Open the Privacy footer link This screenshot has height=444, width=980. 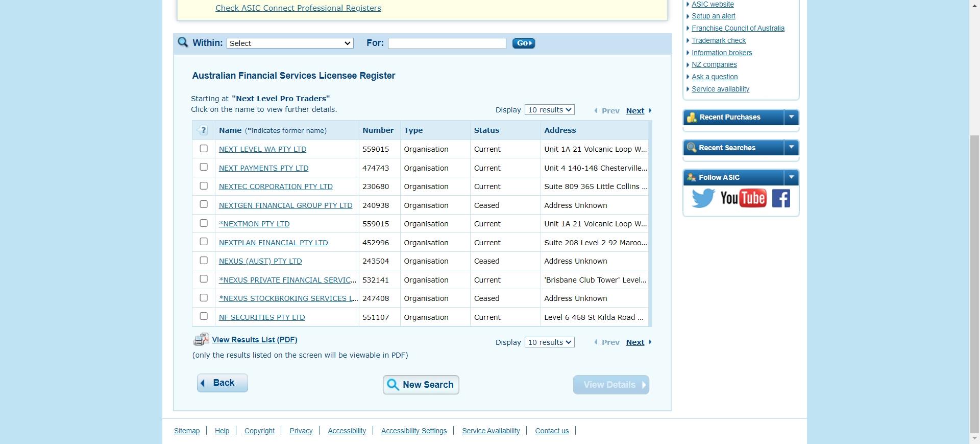click(301, 431)
